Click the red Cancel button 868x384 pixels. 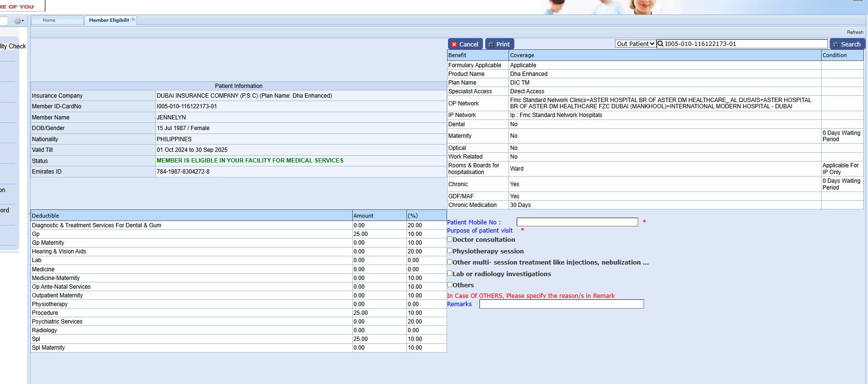pyautogui.click(x=465, y=44)
